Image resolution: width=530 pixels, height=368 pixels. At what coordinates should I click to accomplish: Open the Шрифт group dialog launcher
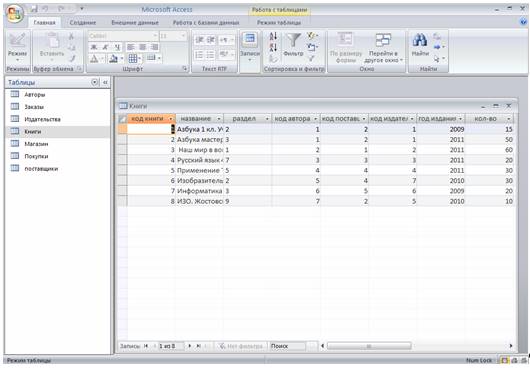(x=185, y=69)
